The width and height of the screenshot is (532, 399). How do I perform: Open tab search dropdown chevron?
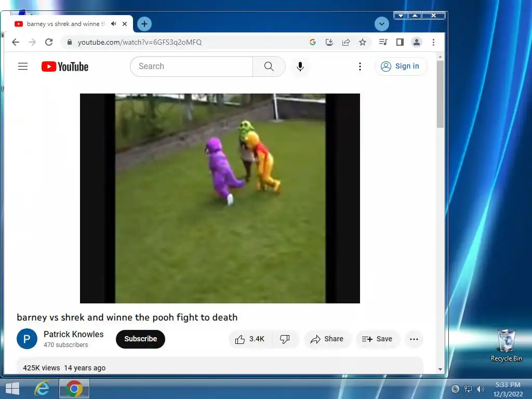tap(382, 24)
